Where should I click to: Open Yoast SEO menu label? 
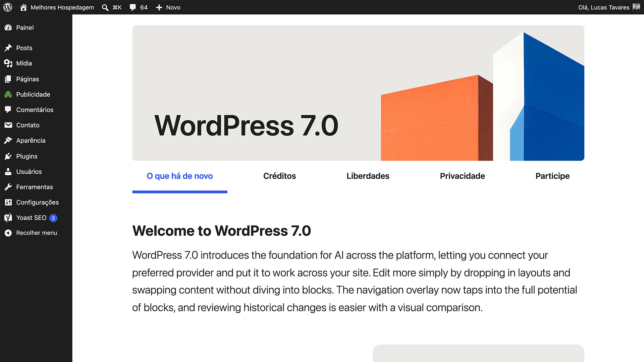31,218
